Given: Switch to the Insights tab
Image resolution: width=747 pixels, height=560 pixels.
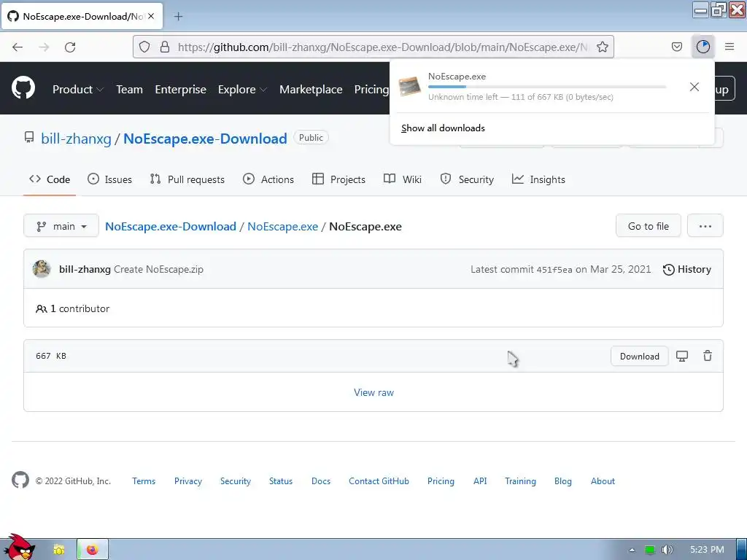Looking at the screenshot, I should coord(538,179).
